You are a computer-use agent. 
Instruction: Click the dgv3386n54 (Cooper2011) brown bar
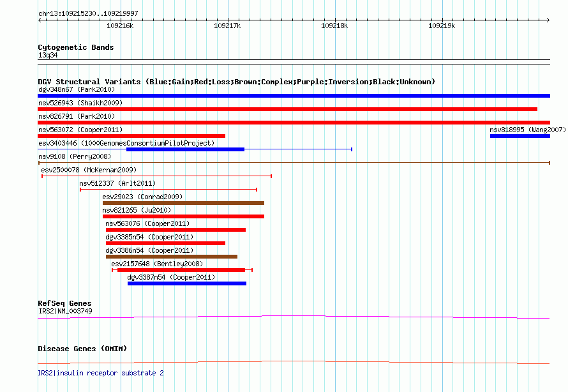(172, 257)
